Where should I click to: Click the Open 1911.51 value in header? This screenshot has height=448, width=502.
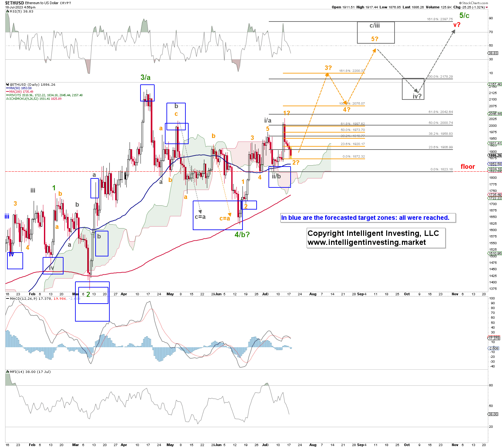tap(343, 7)
